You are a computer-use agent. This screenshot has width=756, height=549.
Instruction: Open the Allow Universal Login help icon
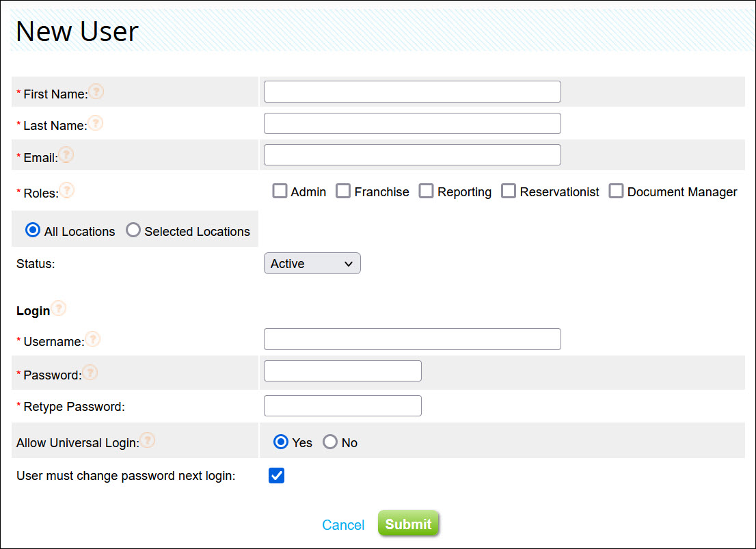[x=148, y=440]
